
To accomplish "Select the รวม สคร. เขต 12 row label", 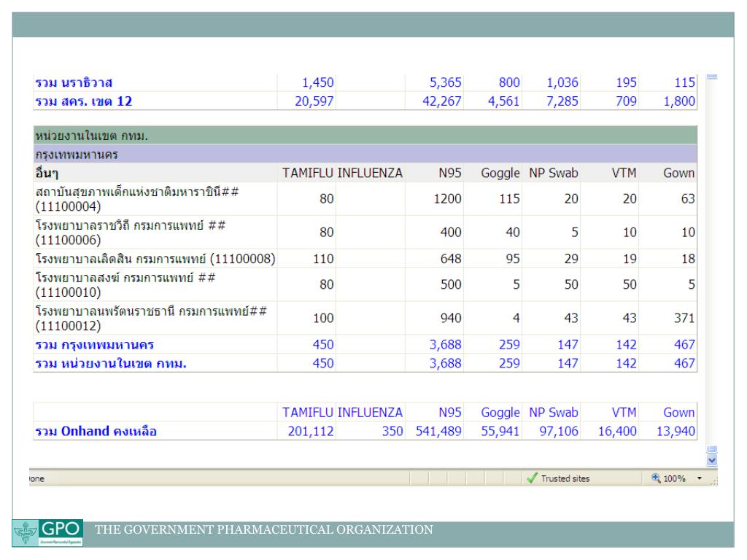I will click(x=84, y=101).
